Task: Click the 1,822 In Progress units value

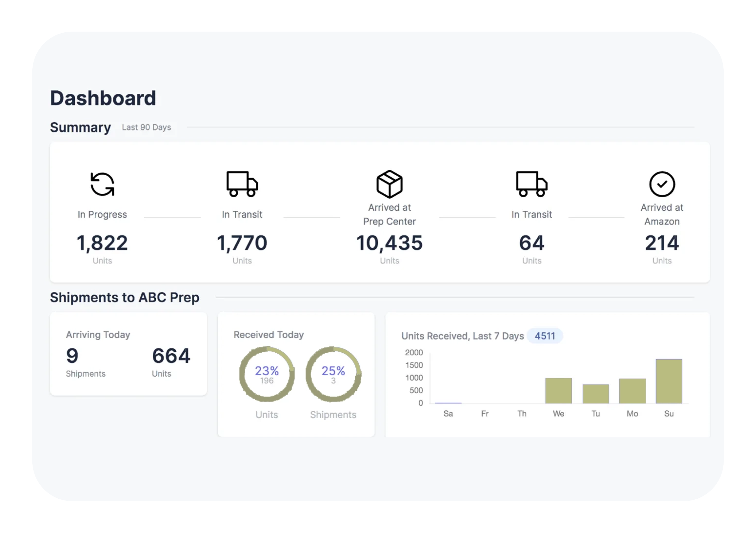Action: pyautogui.click(x=102, y=243)
